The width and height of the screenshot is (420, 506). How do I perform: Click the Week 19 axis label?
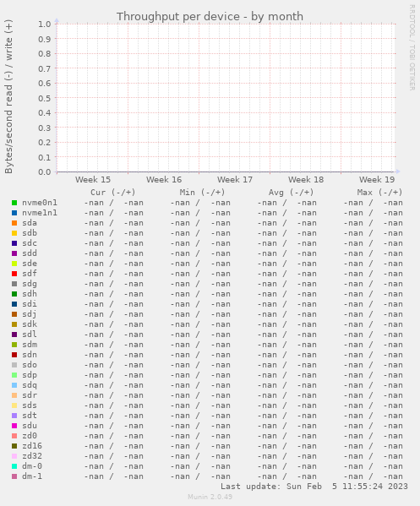coord(377,180)
